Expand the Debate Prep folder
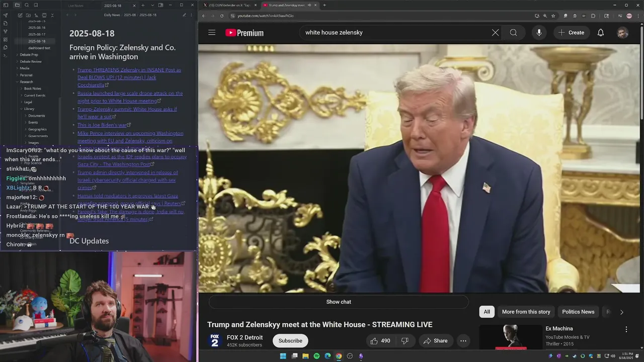Screen dimensions: 644x362 pyautogui.click(x=29, y=54)
